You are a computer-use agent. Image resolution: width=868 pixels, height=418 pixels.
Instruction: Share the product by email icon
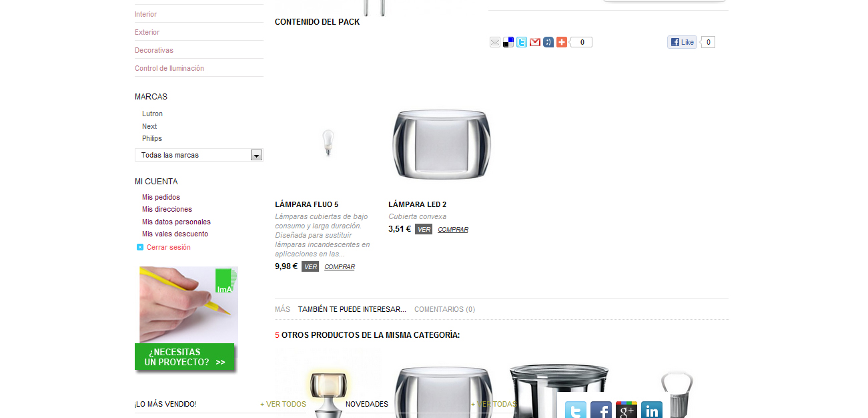click(495, 42)
